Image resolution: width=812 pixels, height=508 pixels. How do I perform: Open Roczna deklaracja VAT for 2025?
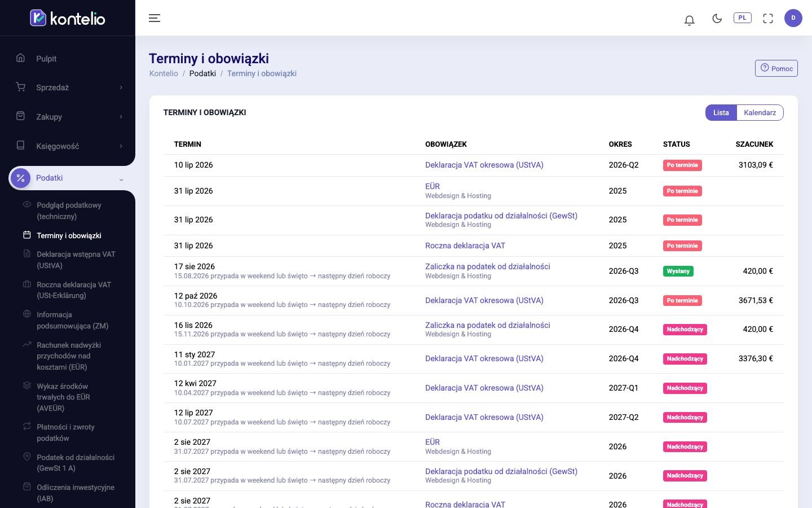tap(465, 246)
